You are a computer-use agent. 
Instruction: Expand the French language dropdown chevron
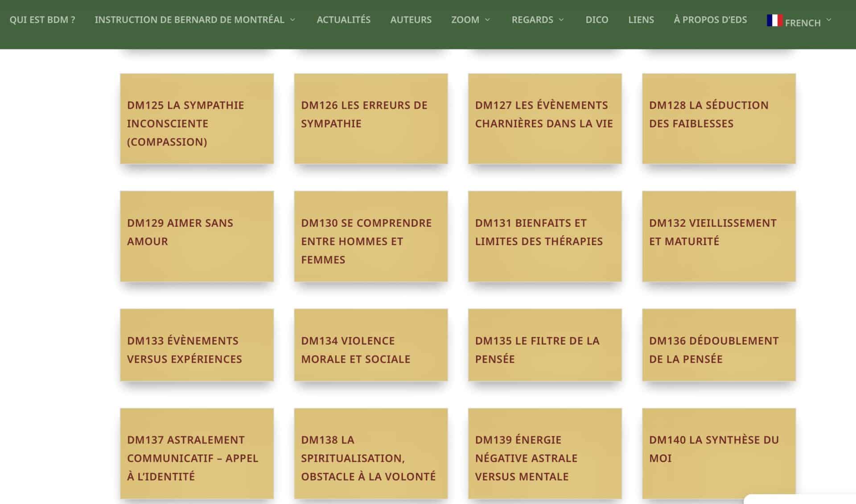point(828,20)
